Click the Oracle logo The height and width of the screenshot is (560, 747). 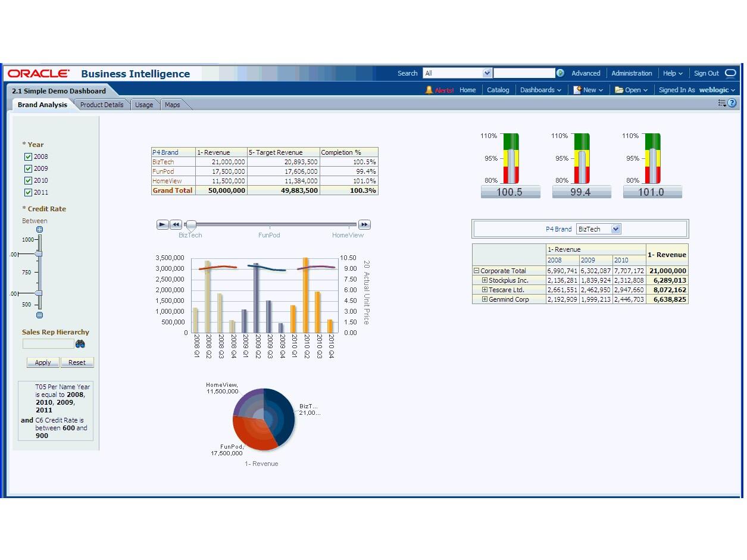38,73
